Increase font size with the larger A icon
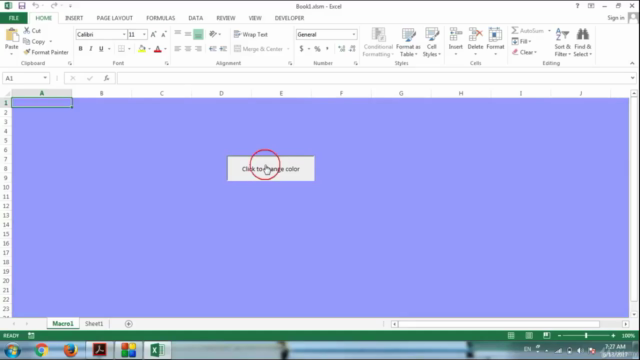The image size is (640, 360). tap(153, 35)
